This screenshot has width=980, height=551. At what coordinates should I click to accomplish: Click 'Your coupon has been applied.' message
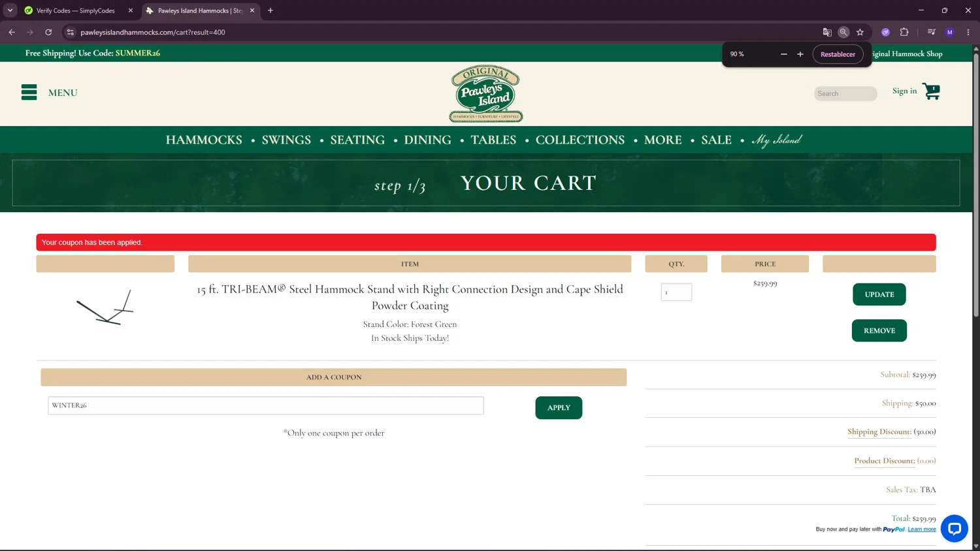pos(92,242)
